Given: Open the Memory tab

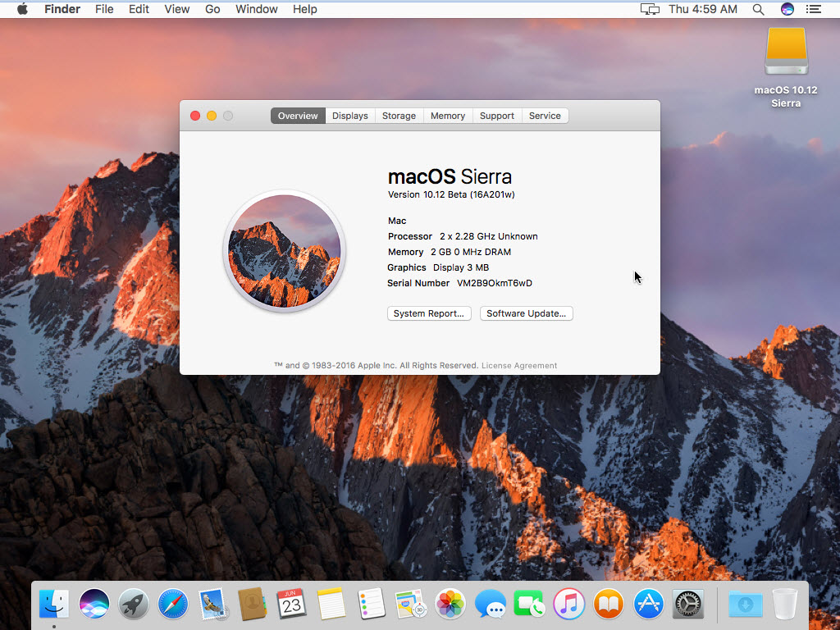Looking at the screenshot, I should point(447,116).
